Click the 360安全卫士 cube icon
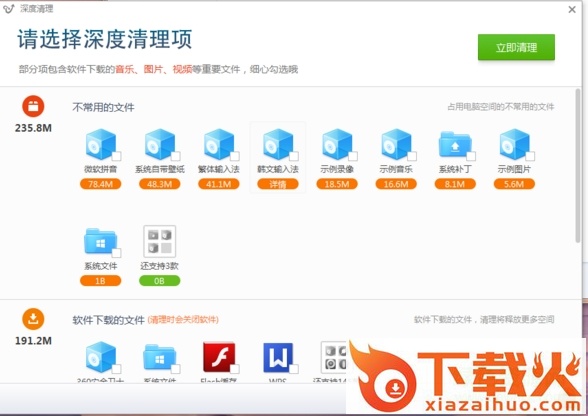Screen dimensions: 588x416 pos(100,357)
